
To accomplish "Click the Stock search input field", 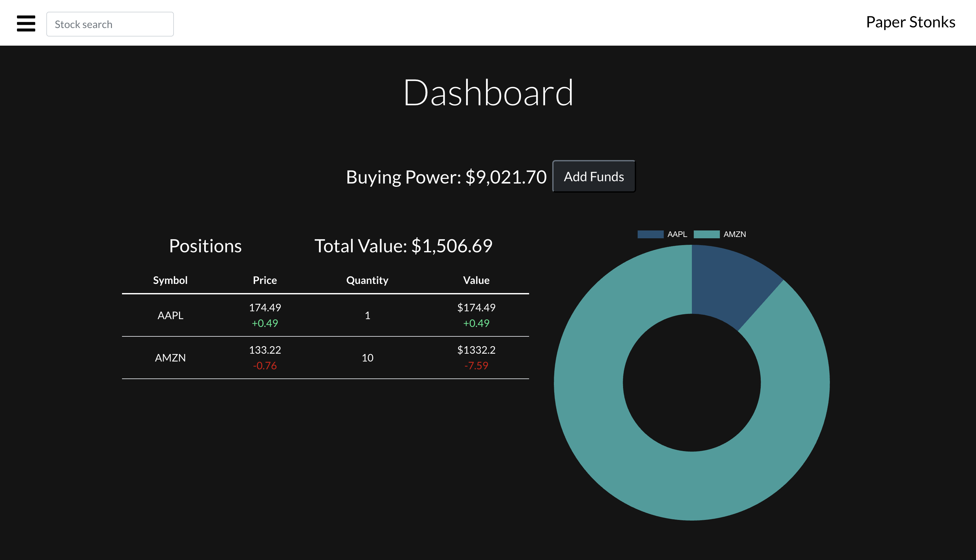I will point(110,24).
